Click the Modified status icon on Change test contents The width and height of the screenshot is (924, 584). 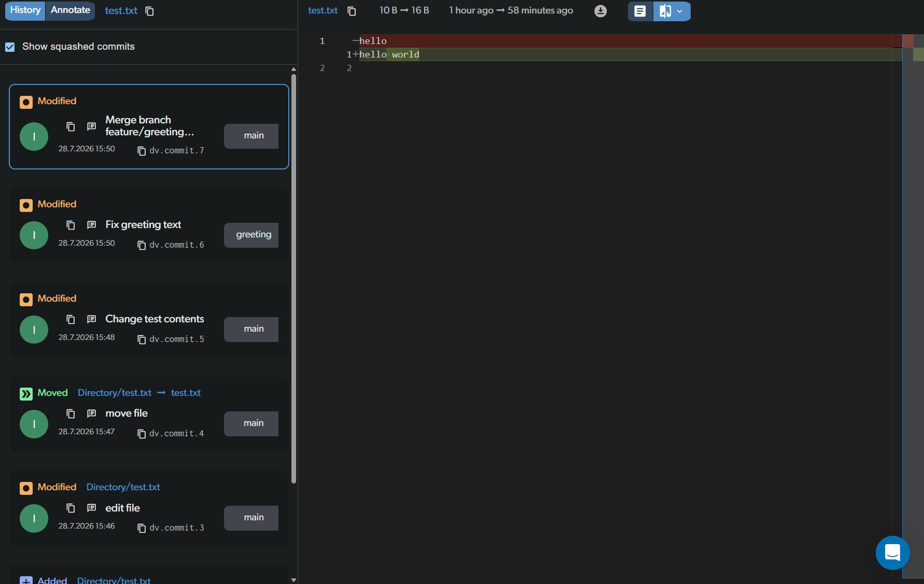[26, 299]
